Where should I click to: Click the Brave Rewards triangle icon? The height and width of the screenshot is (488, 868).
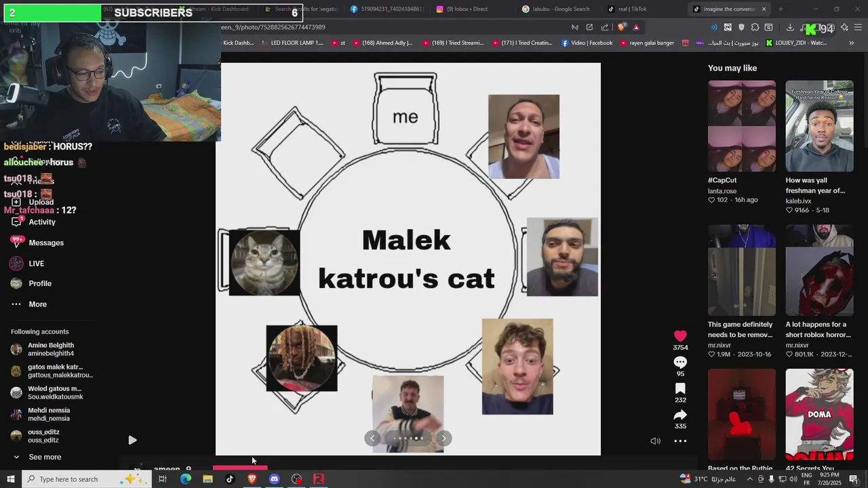[x=636, y=27]
